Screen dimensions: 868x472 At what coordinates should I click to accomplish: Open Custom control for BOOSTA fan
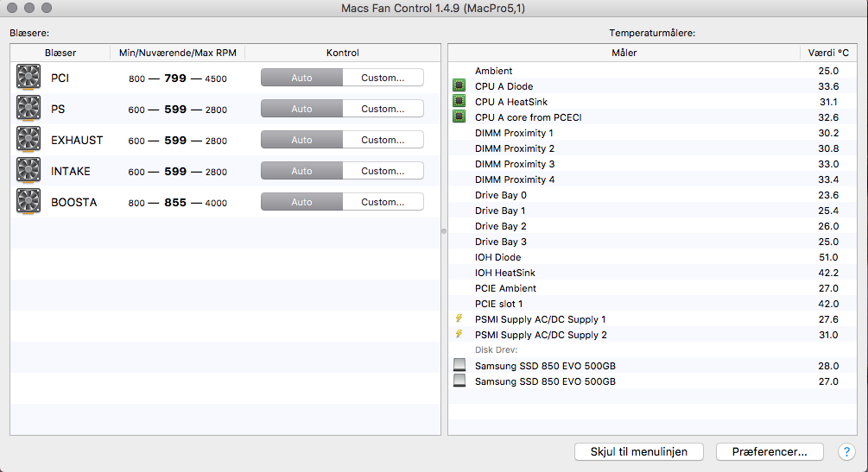tap(383, 201)
